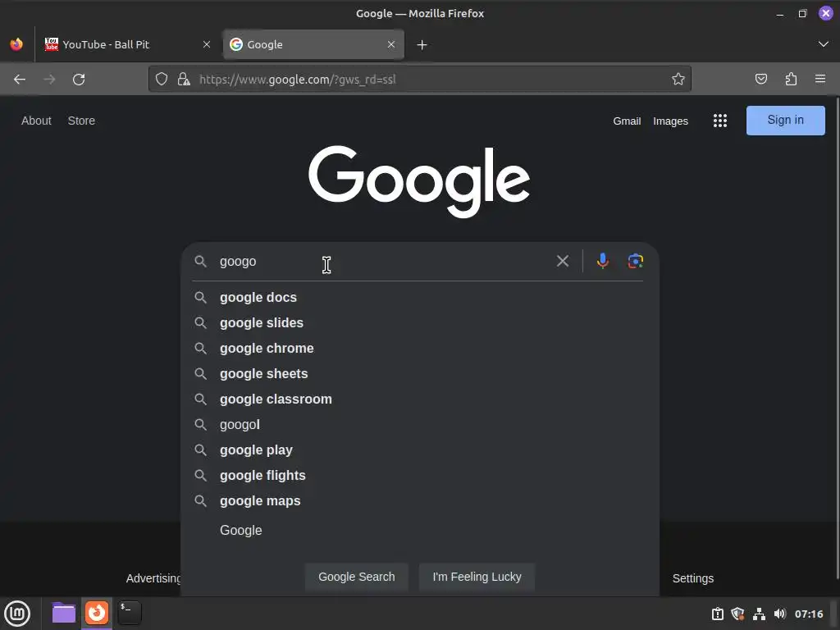
Task: Switch to the YouTube - Ball Pit tab
Action: pos(128,44)
